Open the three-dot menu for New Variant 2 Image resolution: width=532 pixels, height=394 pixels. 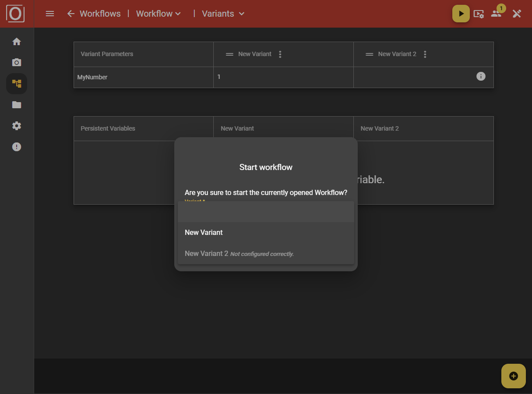point(425,53)
